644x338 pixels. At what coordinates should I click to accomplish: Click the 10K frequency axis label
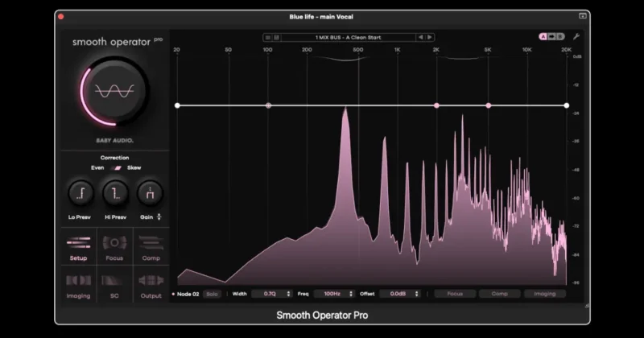[527, 50]
